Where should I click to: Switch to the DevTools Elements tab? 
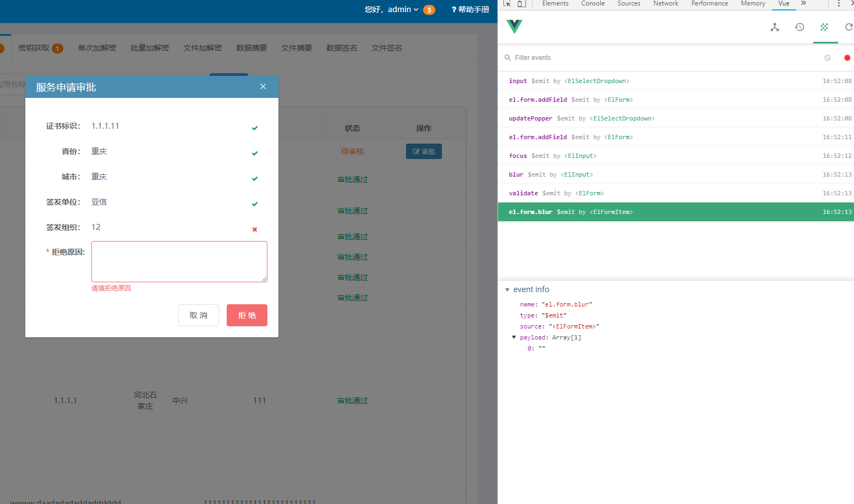555,3
